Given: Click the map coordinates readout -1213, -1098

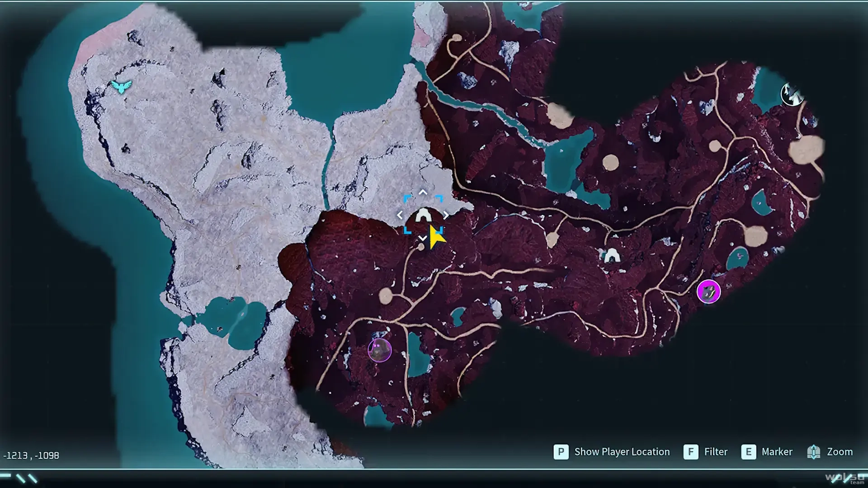Looking at the screenshot, I should 31,455.
